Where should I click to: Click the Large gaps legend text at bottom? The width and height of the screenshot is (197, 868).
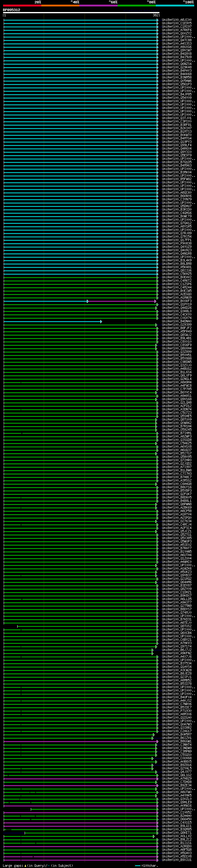38,866
